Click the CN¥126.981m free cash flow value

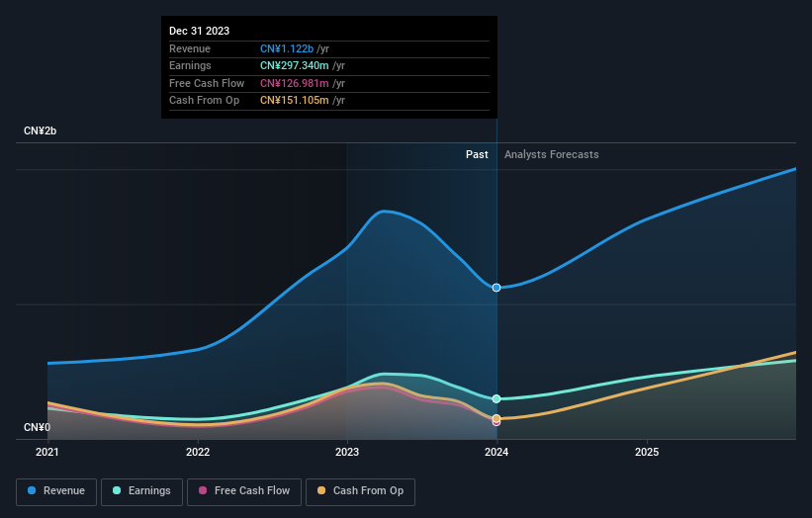coord(295,83)
